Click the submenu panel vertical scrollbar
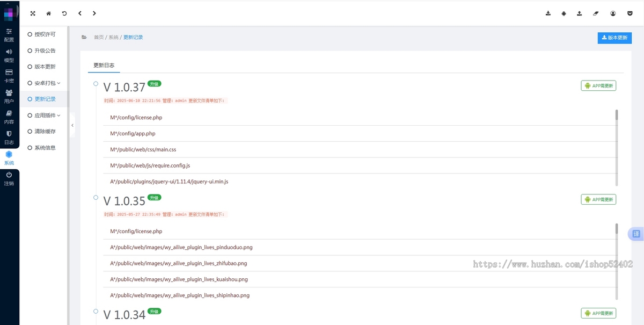Screen dimensions: 644x325 (68, 175)
